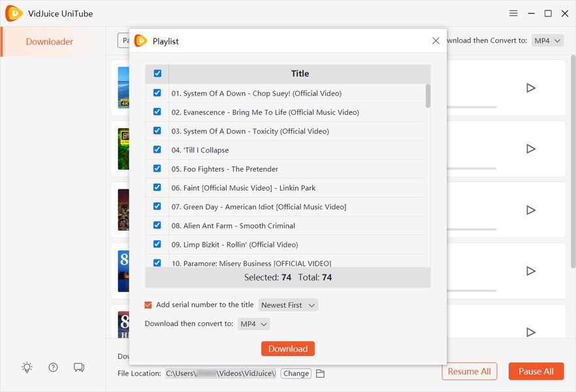576x392 pixels.
Task: Open the file location folder icon
Action: click(x=320, y=374)
